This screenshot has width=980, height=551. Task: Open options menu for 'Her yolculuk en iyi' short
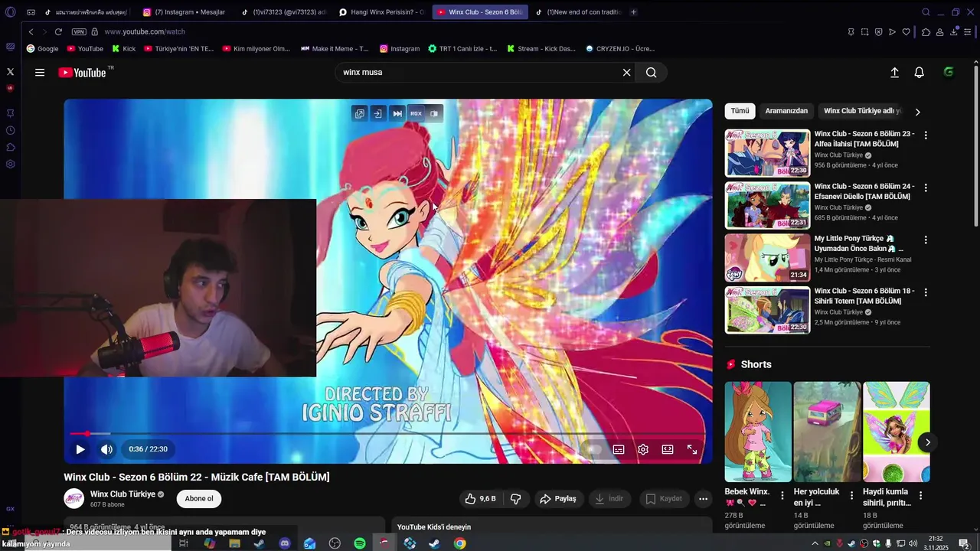click(851, 495)
